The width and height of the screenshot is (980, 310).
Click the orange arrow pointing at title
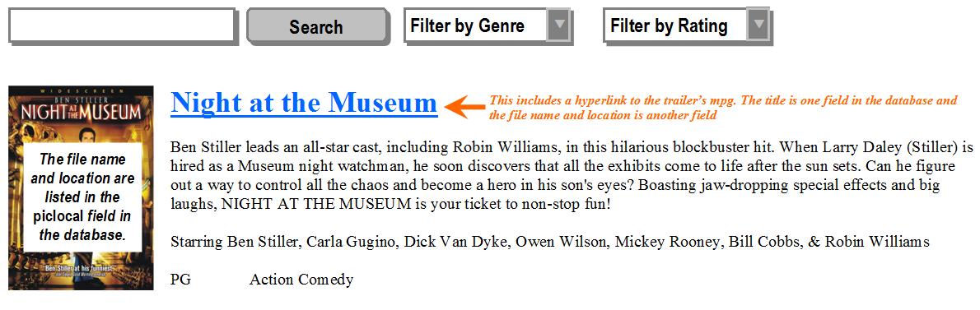pyautogui.click(x=468, y=107)
